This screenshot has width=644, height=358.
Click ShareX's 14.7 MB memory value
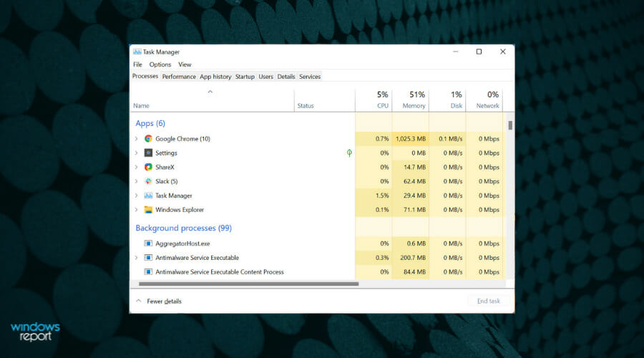click(x=414, y=168)
